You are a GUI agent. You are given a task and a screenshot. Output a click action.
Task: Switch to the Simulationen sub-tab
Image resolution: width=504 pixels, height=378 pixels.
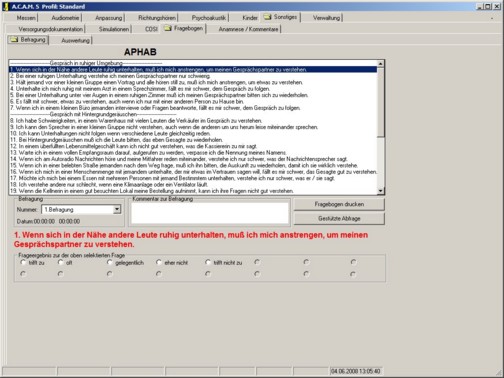click(x=114, y=29)
